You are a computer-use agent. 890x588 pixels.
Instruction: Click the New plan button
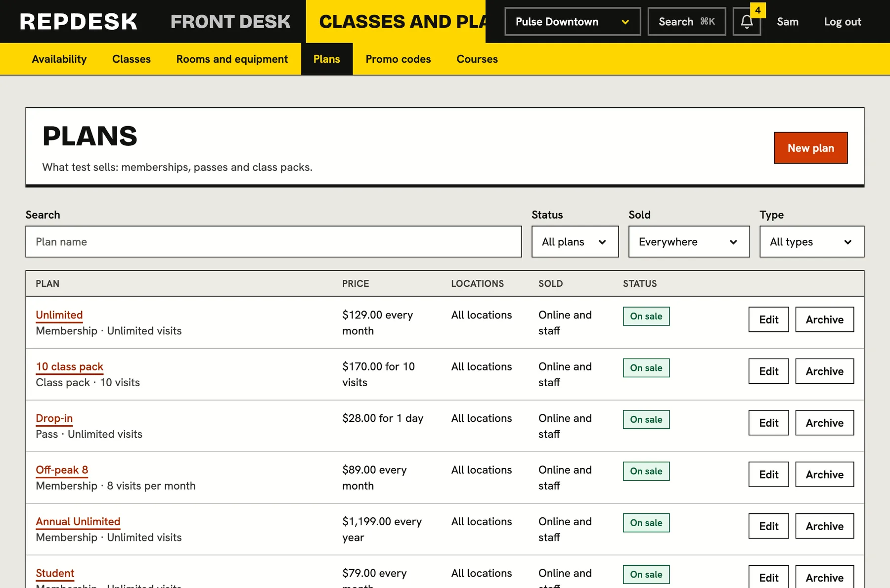click(x=811, y=148)
